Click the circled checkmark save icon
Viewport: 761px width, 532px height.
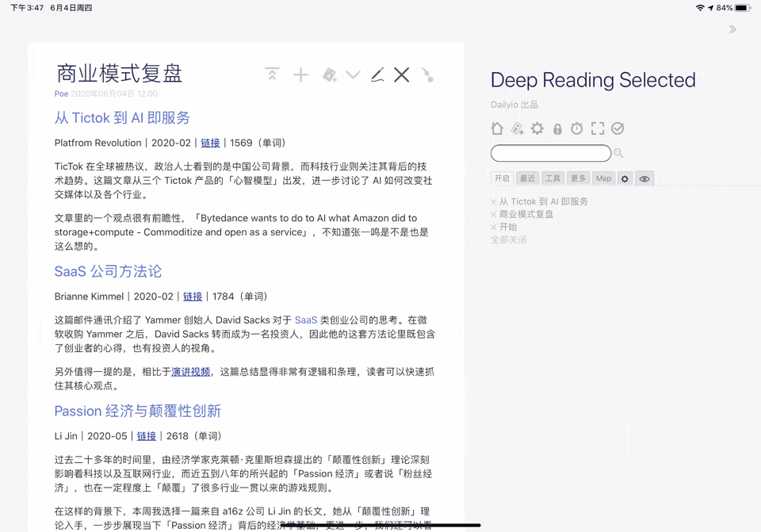pos(618,128)
